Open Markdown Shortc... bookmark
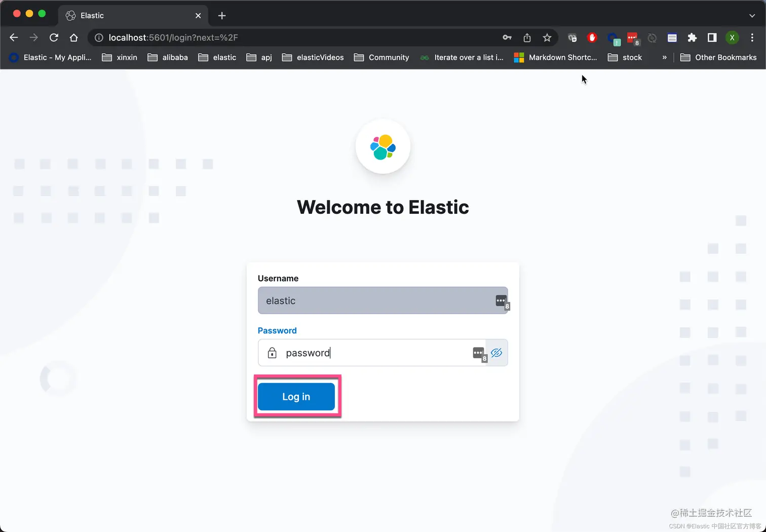766x532 pixels. pyautogui.click(x=556, y=57)
